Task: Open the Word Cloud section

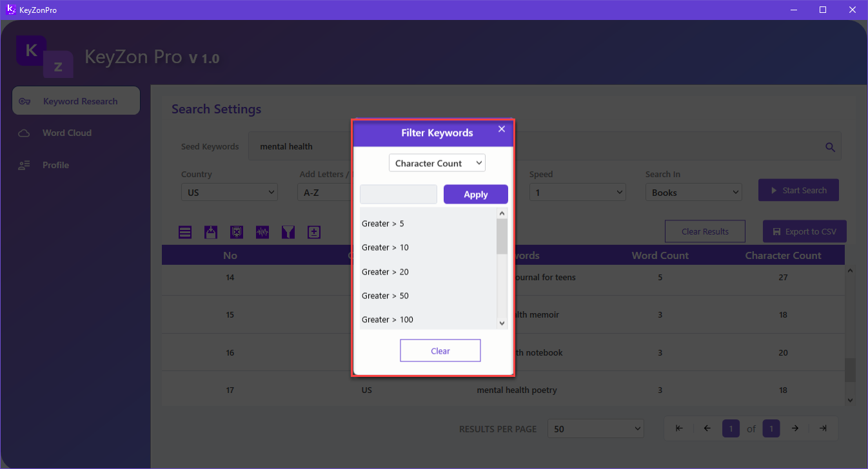Action: (67, 133)
